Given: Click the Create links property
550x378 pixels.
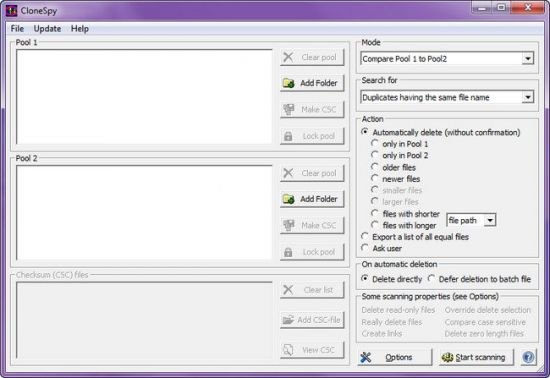Looking at the screenshot, I should click(x=382, y=333).
